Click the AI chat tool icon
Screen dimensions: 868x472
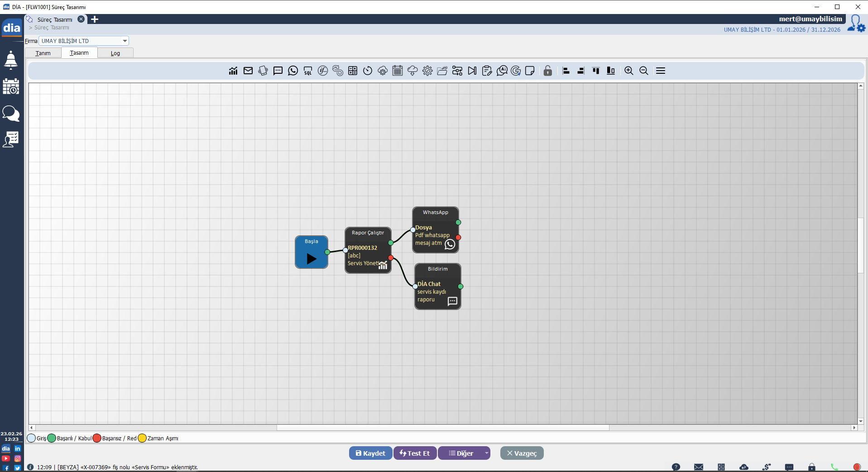click(x=502, y=71)
